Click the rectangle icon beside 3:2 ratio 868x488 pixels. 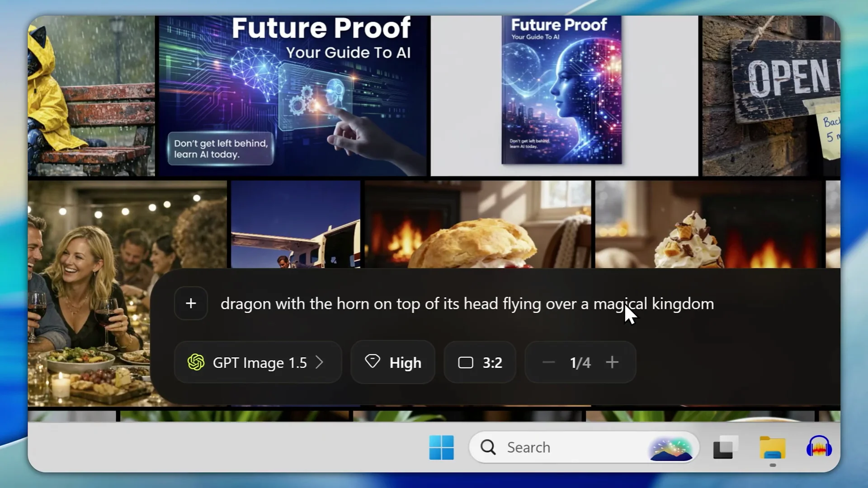(x=465, y=362)
